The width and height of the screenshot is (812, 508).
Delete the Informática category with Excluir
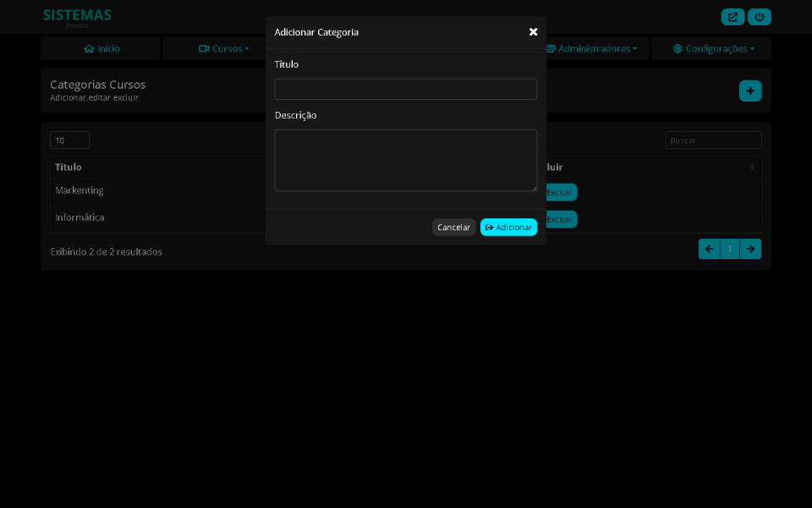[x=560, y=219]
